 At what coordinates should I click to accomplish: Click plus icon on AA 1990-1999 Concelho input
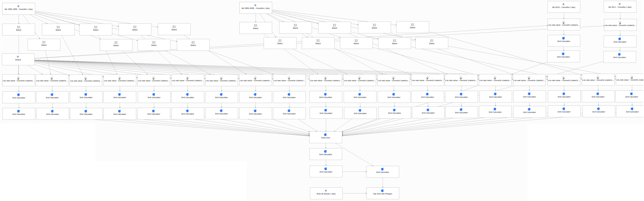click(x=18, y=6)
